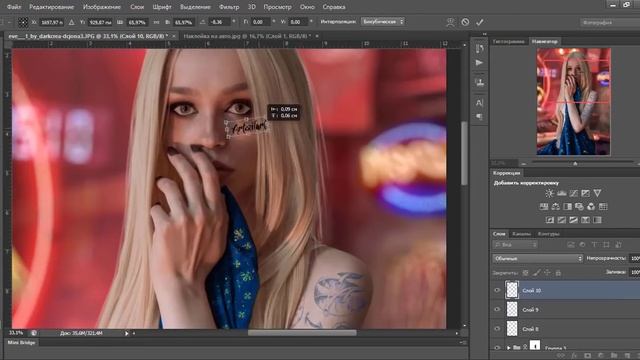Image resolution: width=640 pixels, height=360 pixels.
Task: Switch to second document tab
Action: click(x=247, y=36)
